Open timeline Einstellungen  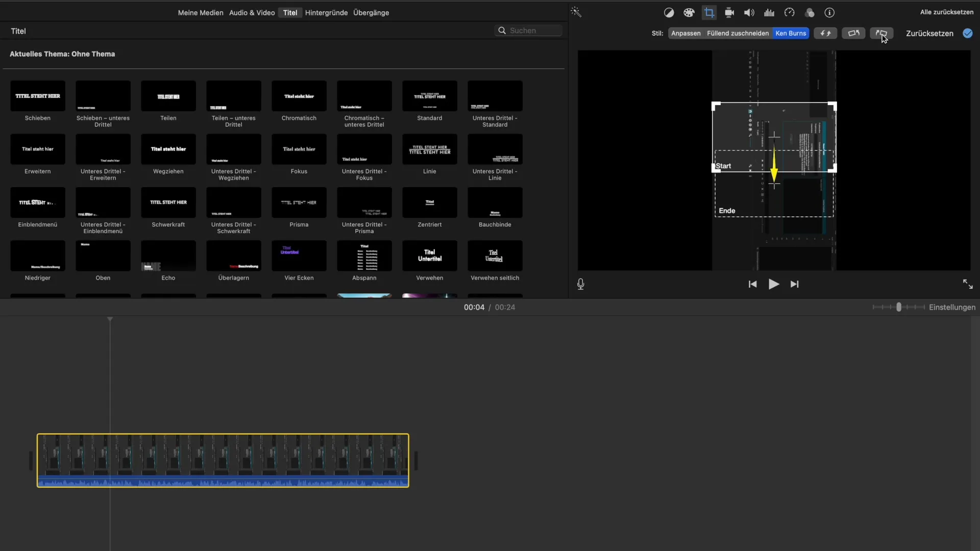[952, 307]
